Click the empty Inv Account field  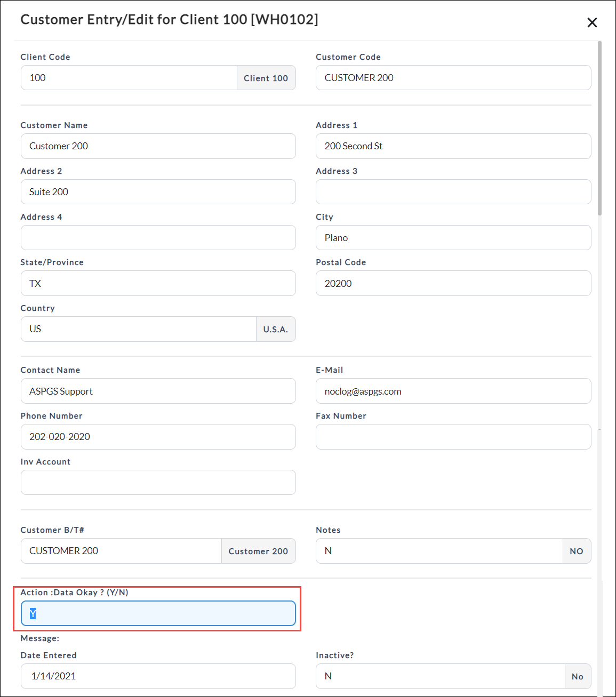click(x=158, y=483)
